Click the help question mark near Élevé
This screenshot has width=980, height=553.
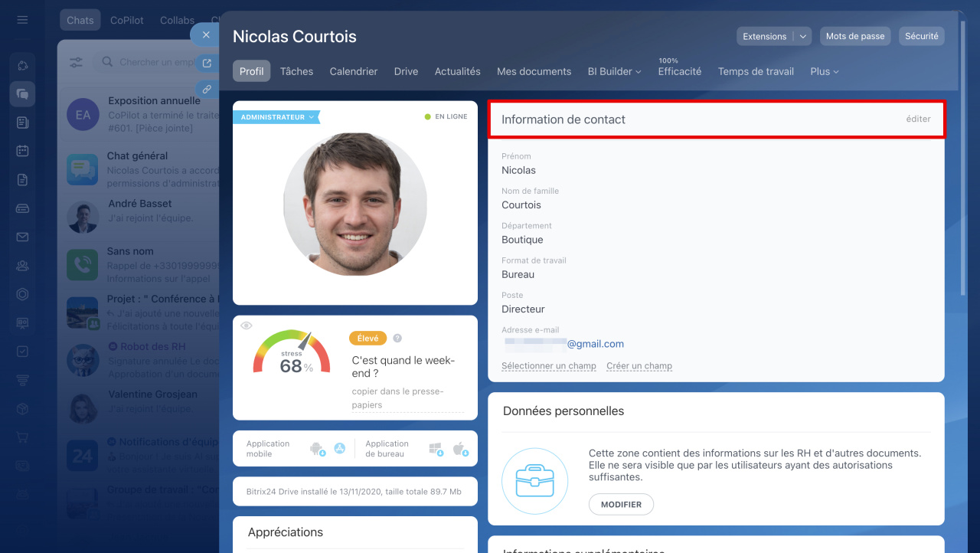click(x=397, y=339)
